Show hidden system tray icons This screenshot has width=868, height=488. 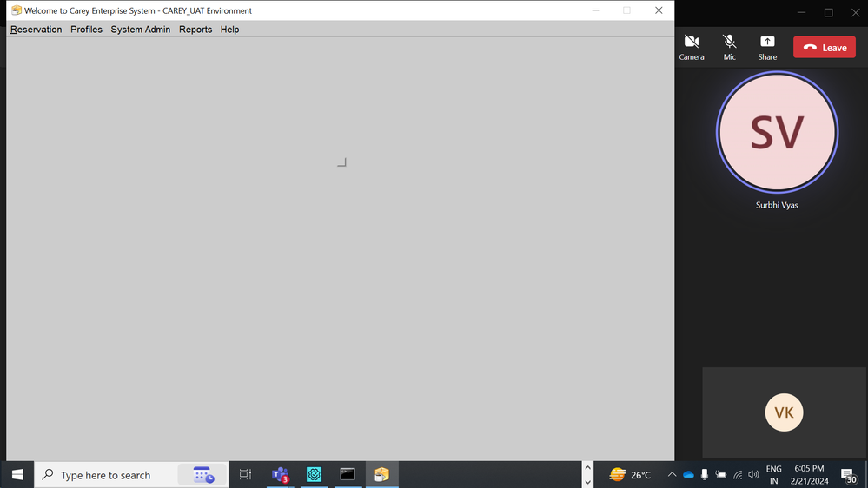pyautogui.click(x=672, y=475)
